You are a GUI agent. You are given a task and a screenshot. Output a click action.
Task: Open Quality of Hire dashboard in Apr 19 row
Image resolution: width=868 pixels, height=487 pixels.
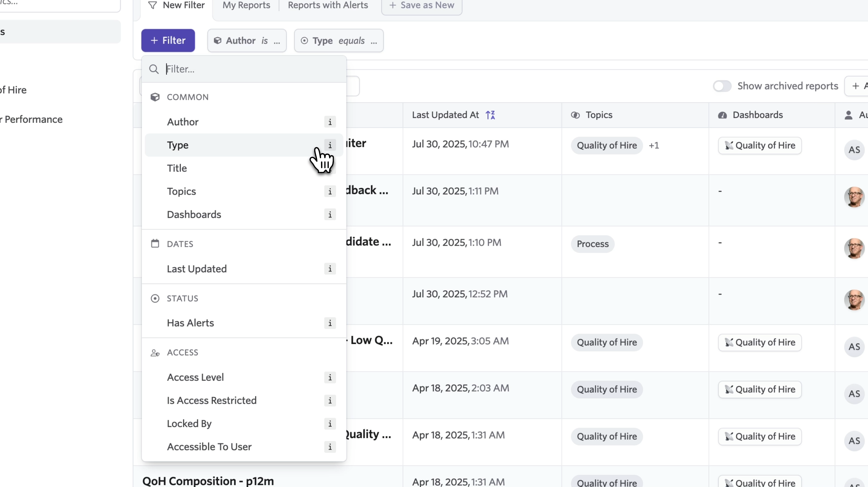point(760,342)
